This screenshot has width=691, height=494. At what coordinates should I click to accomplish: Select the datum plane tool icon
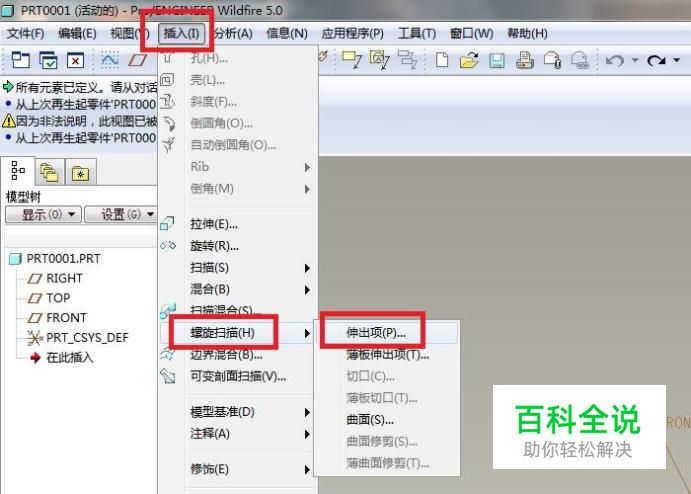click(137, 60)
